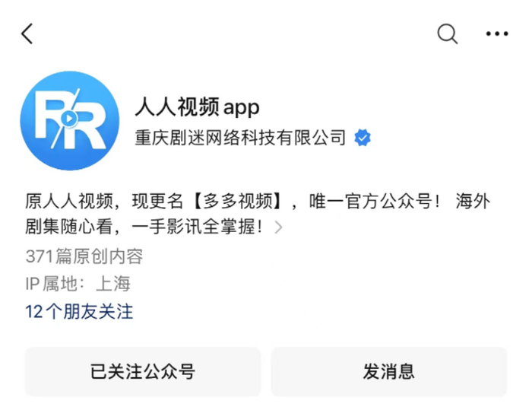Tap the IP属地 label

[56, 284]
